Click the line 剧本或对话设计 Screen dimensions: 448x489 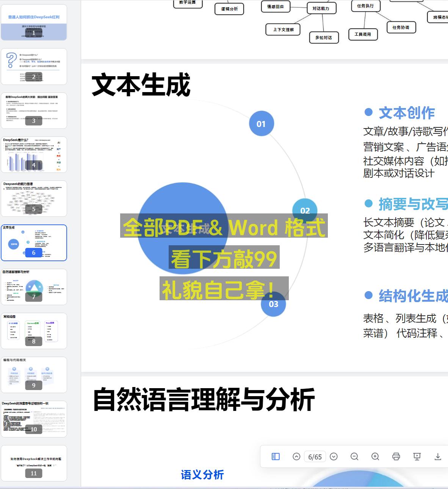(x=399, y=173)
